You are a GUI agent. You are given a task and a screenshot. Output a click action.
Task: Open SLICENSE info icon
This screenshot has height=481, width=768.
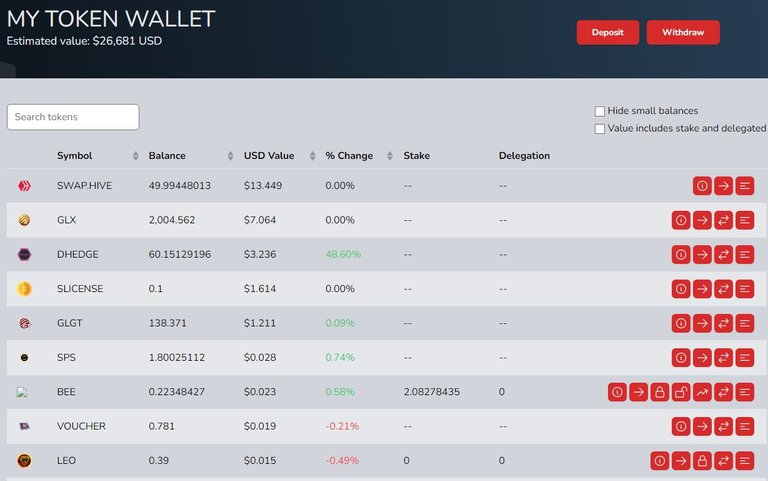(x=681, y=289)
